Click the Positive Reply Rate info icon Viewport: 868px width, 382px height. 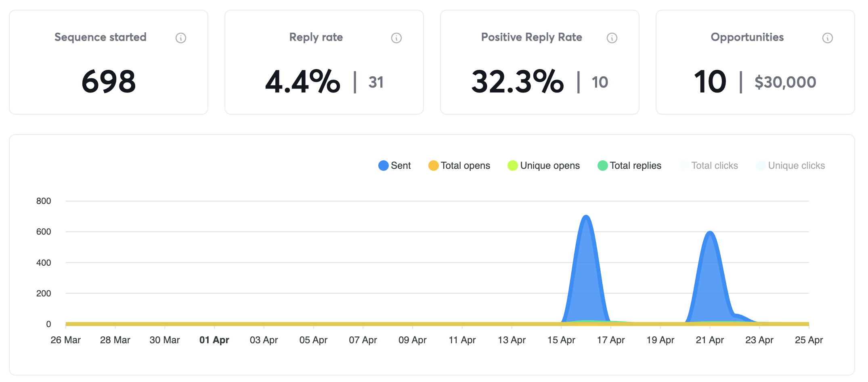(x=612, y=38)
